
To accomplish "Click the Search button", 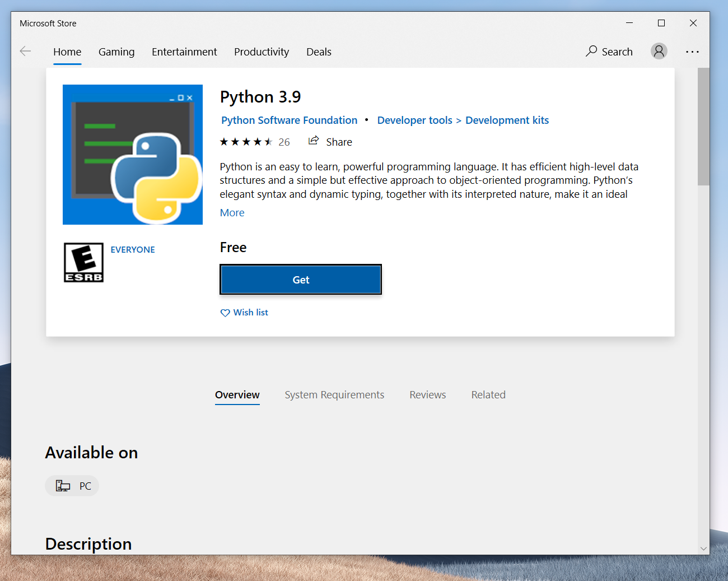I will [609, 52].
